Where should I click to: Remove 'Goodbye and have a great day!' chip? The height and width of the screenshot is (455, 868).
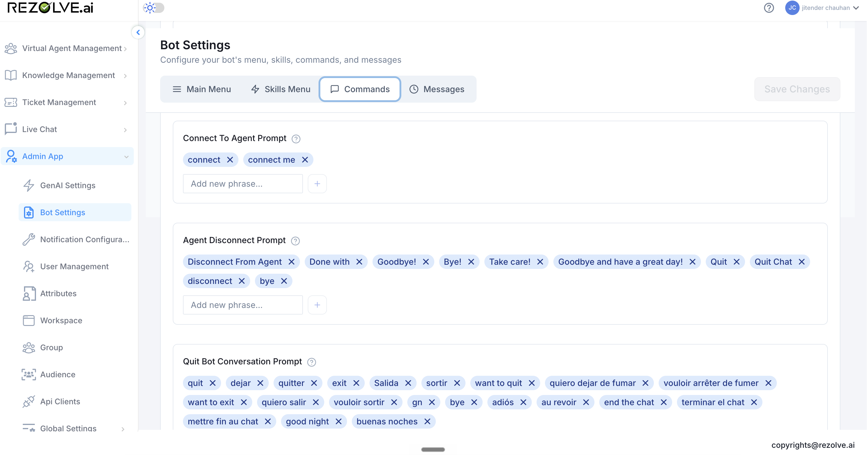pyautogui.click(x=693, y=262)
